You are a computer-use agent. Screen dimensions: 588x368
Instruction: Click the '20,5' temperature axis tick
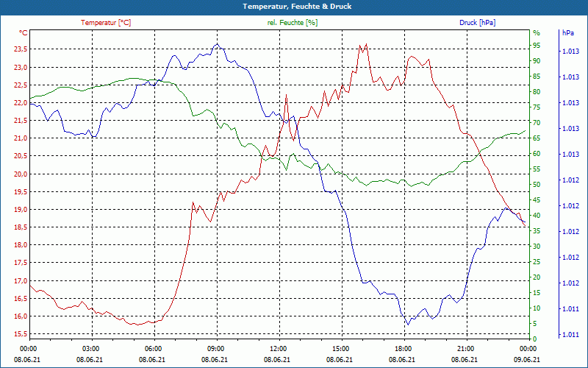pyautogui.click(x=21, y=156)
